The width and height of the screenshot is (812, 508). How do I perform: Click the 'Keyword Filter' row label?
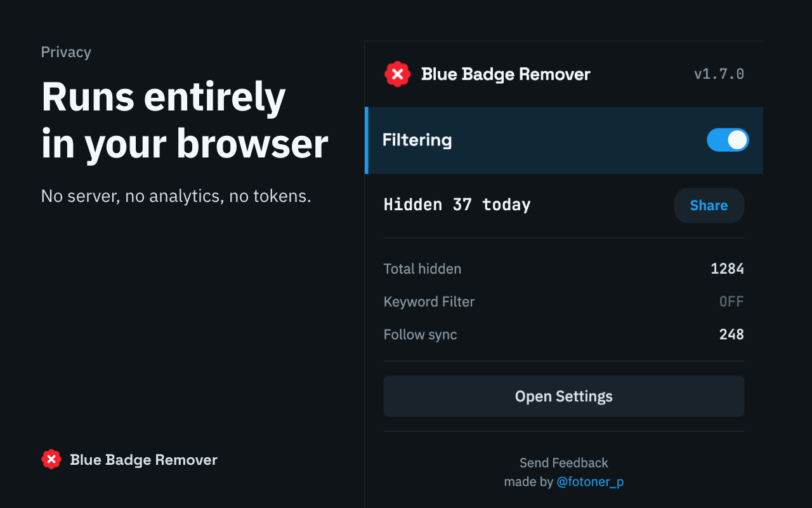click(429, 302)
